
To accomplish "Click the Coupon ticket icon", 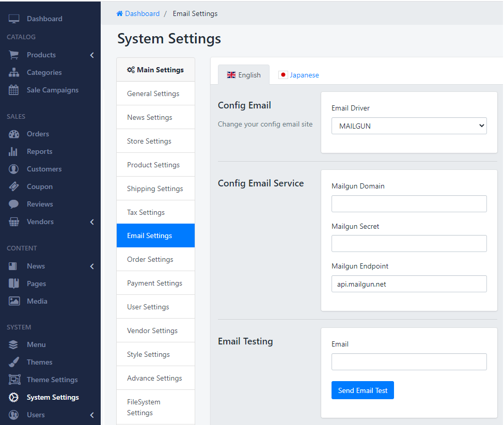I will (x=14, y=186).
